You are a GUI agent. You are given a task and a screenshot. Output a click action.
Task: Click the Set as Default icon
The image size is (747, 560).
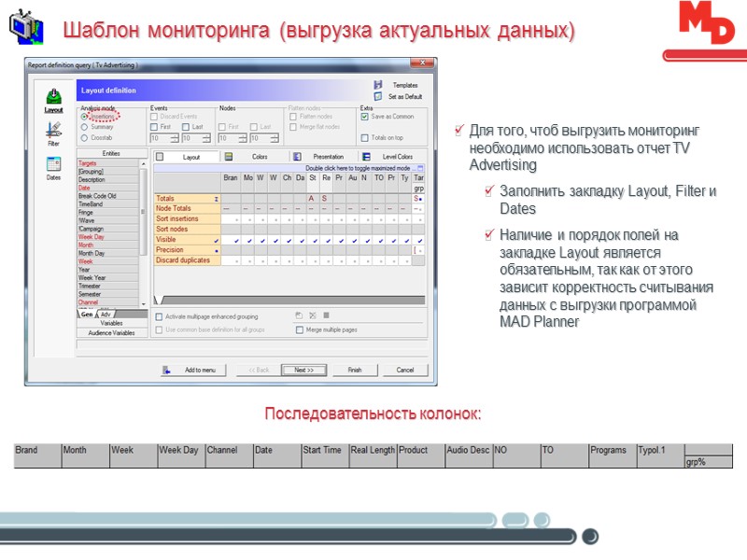point(378,96)
